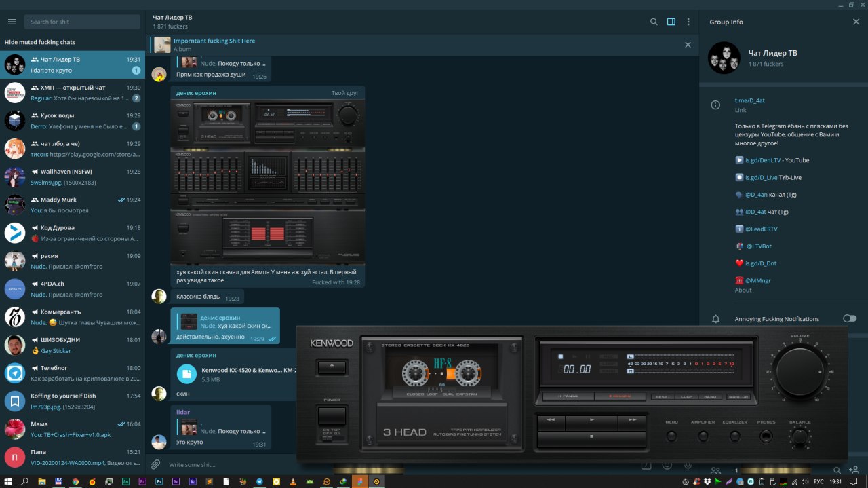The width and height of the screenshot is (868, 488).
Task: Open the Kenwood stereo skin photo
Action: point(268,181)
